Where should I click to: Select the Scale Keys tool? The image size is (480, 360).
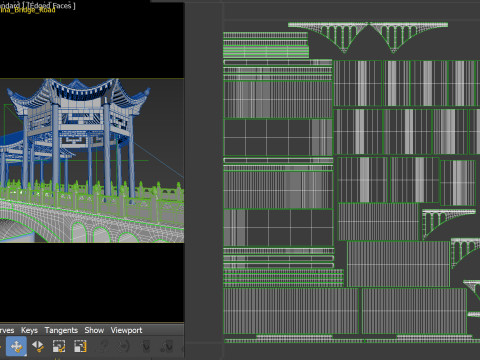(59, 346)
